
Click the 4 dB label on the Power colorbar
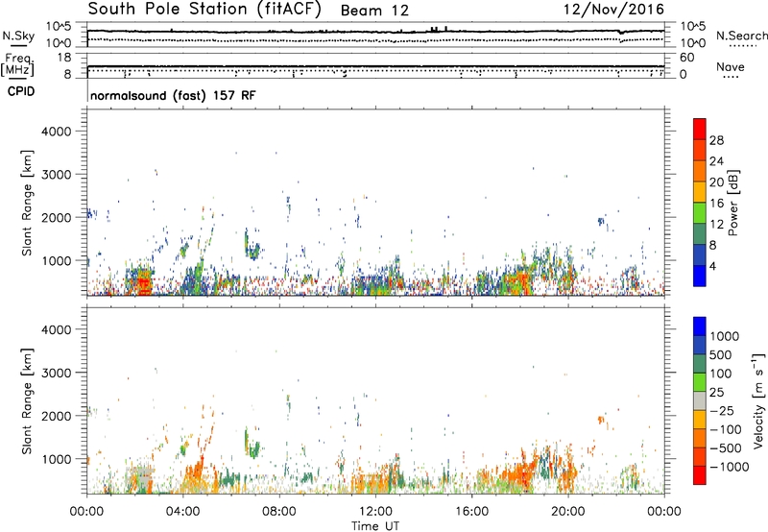[x=713, y=266]
